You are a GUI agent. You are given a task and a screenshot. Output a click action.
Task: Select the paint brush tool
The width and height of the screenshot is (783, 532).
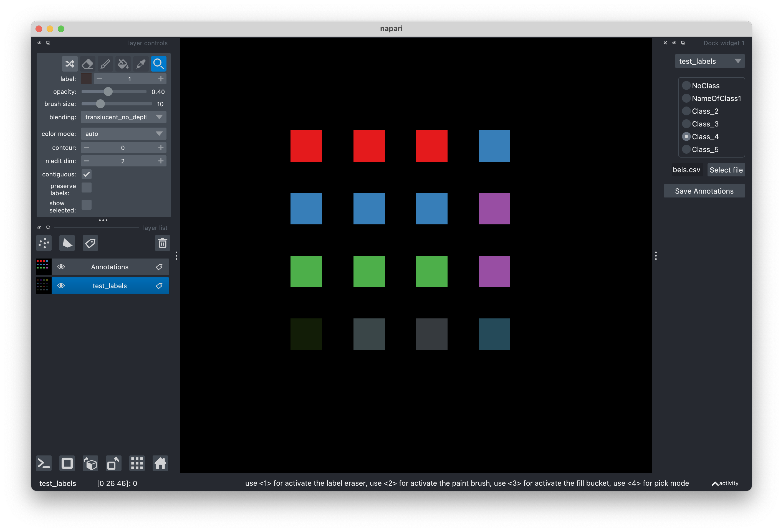[x=105, y=64]
